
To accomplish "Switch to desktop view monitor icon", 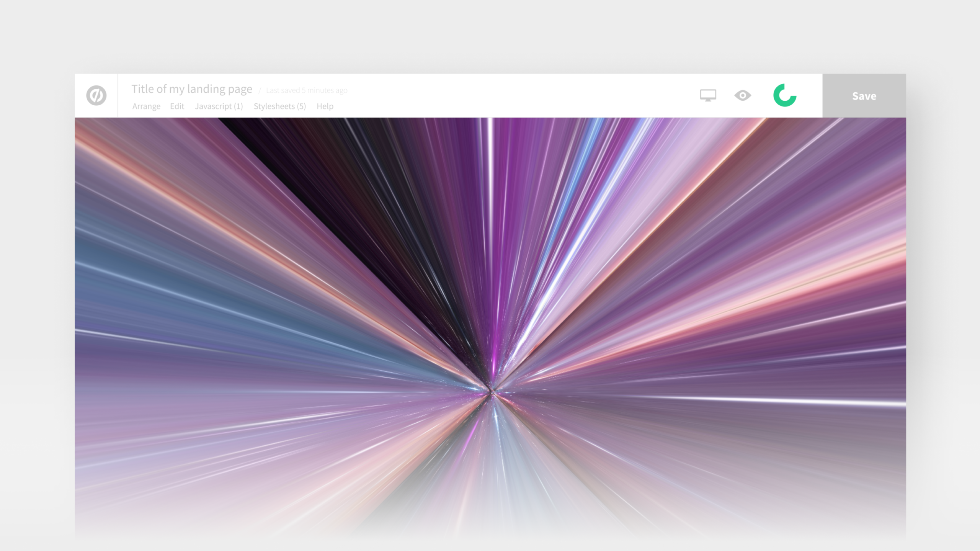I will point(708,95).
